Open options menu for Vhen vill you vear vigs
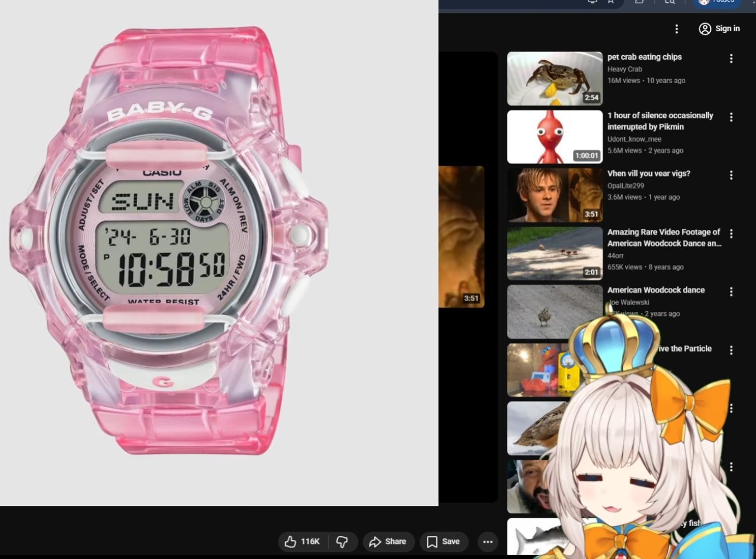The image size is (756, 559). coord(731,175)
